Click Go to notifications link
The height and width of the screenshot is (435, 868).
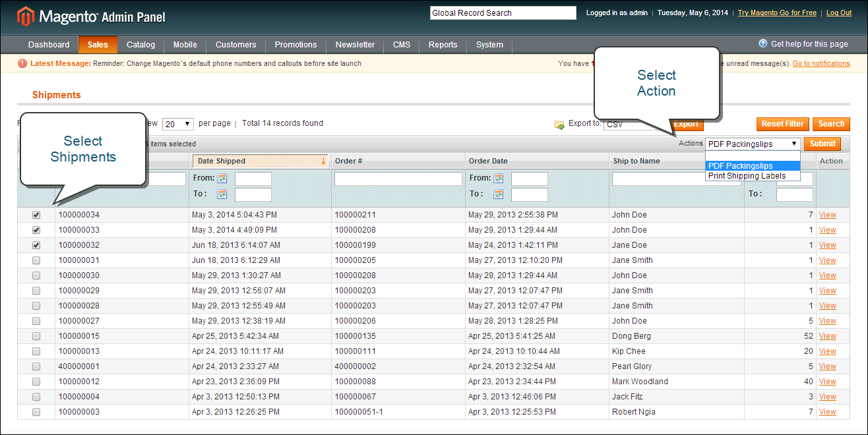click(821, 63)
